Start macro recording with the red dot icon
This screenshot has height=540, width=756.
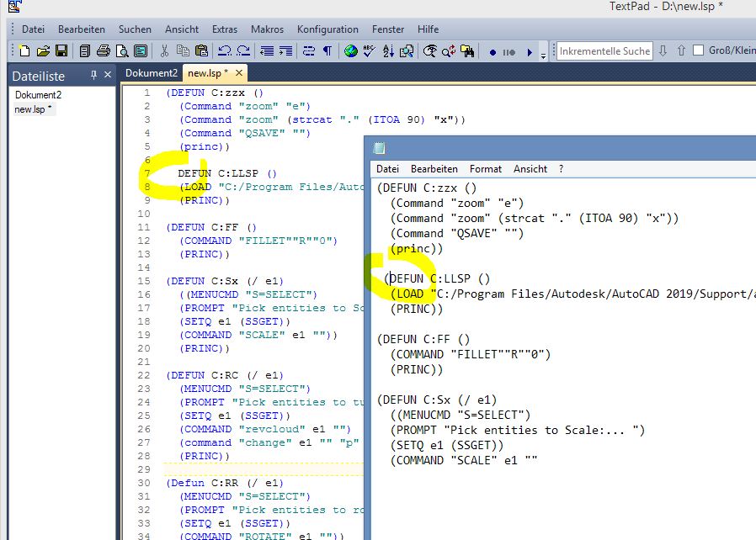coord(493,51)
